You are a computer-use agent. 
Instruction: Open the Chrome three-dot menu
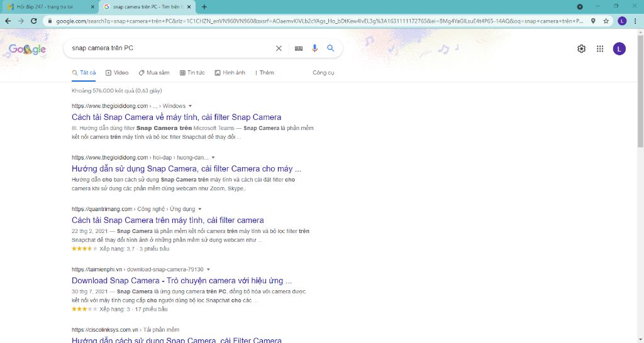[x=636, y=21]
